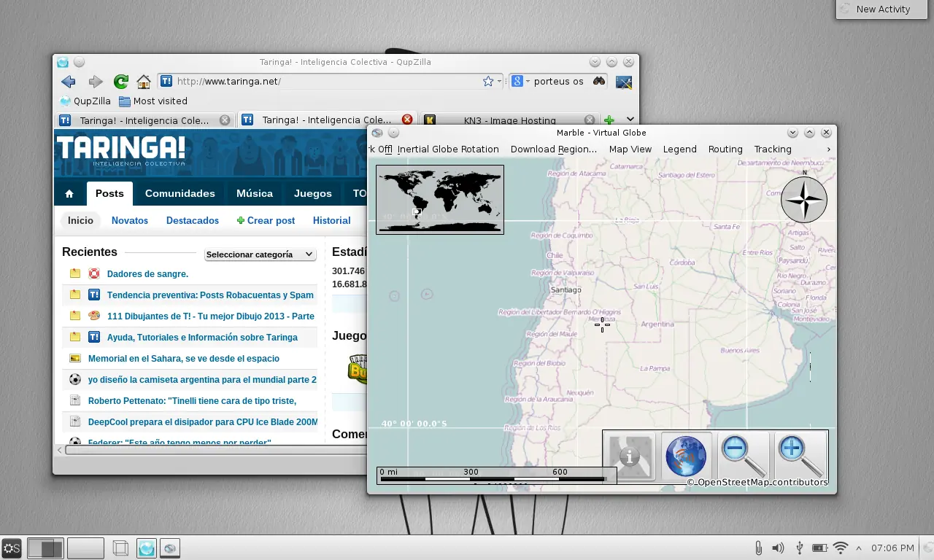
Task: Open the Google search engine selector
Action: (x=520, y=82)
